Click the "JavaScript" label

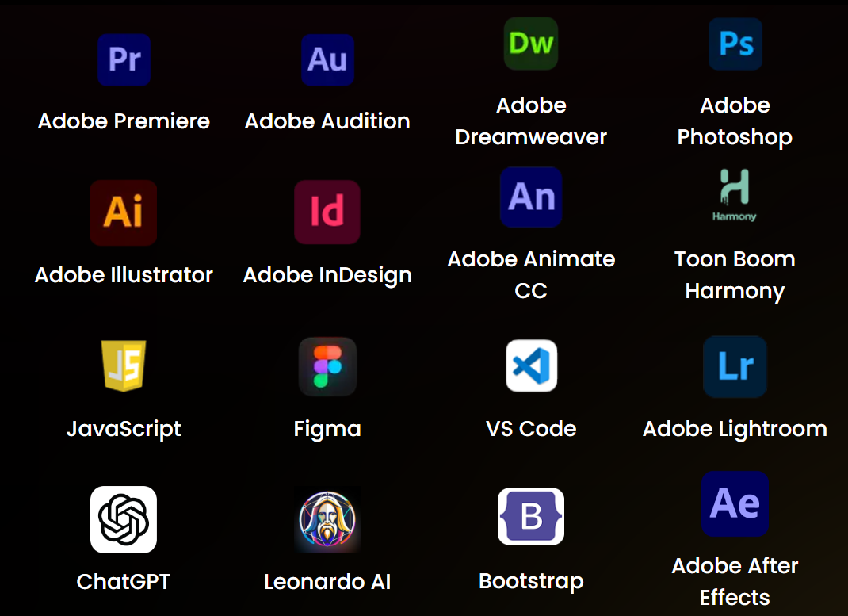124,429
